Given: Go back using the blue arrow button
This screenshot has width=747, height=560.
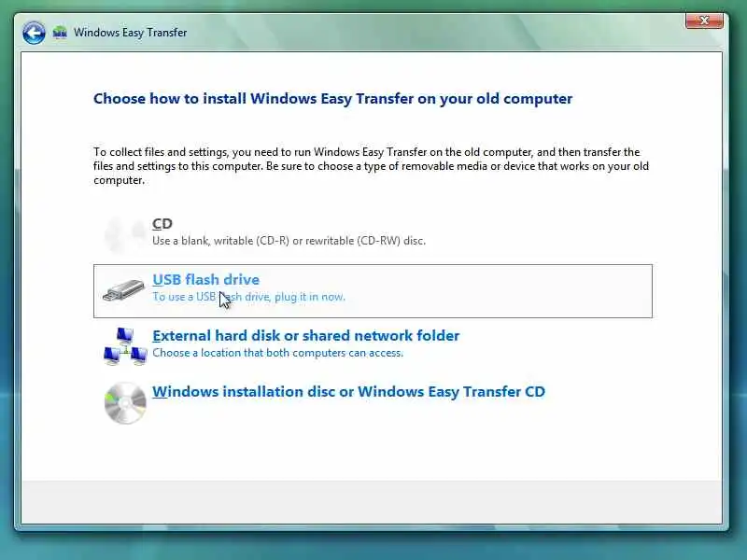Looking at the screenshot, I should (x=34, y=33).
